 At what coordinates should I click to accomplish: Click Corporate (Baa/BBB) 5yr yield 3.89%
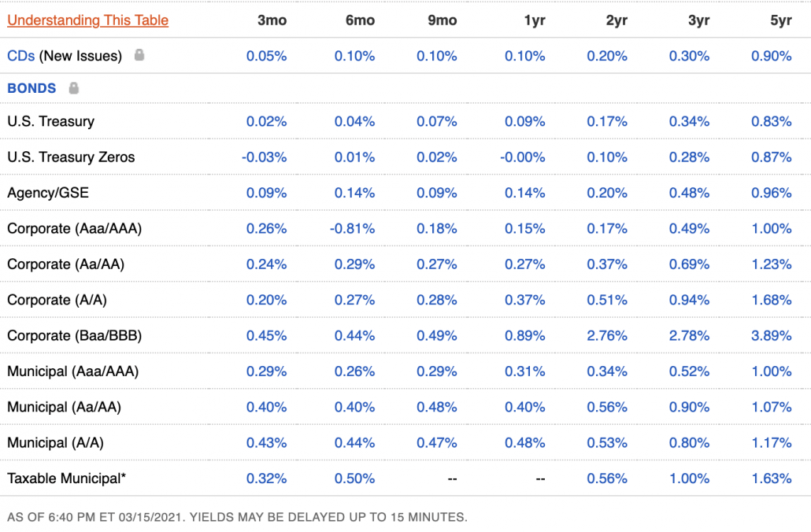pos(771,335)
